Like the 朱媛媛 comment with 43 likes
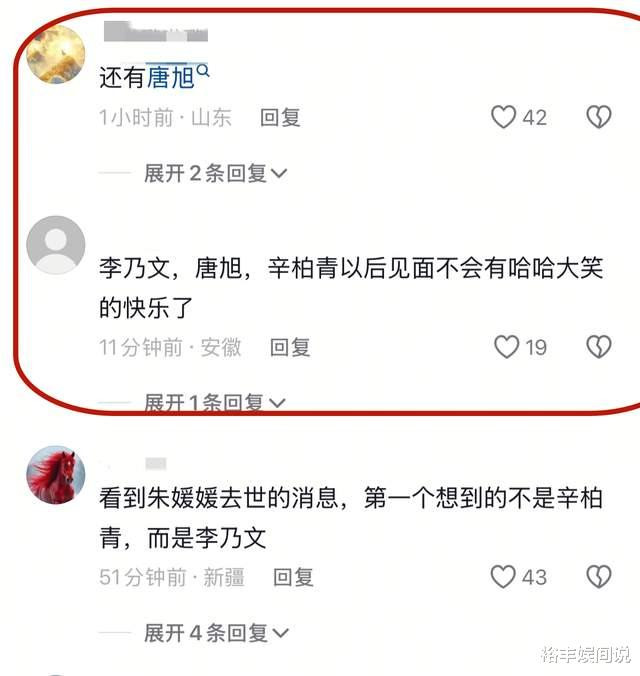640x676 pixels. tap(503, 577)
